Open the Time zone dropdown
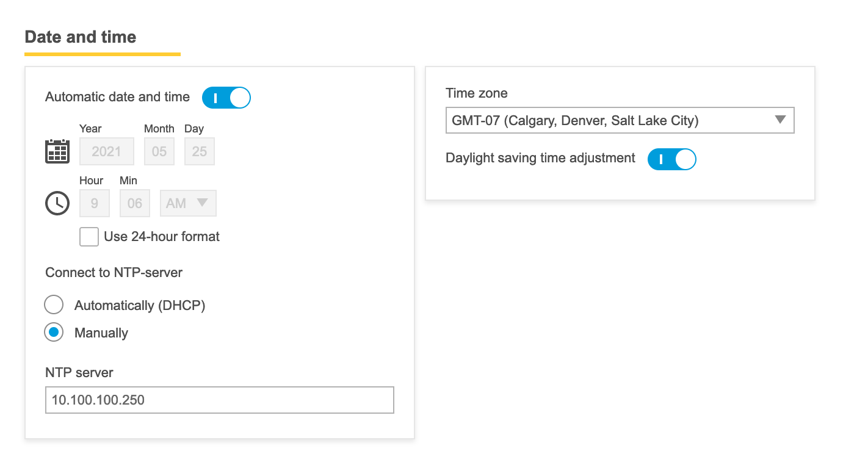 coord(610,120)
